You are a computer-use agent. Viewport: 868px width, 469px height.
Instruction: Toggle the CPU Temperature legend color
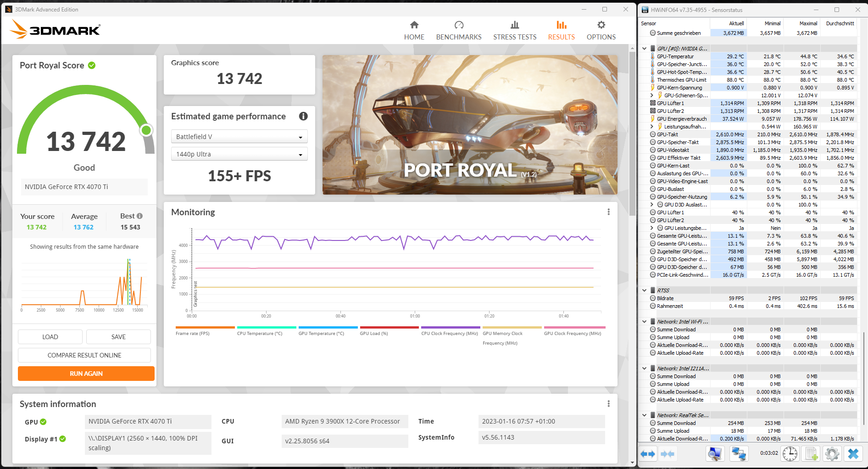[x=267, y=328]
